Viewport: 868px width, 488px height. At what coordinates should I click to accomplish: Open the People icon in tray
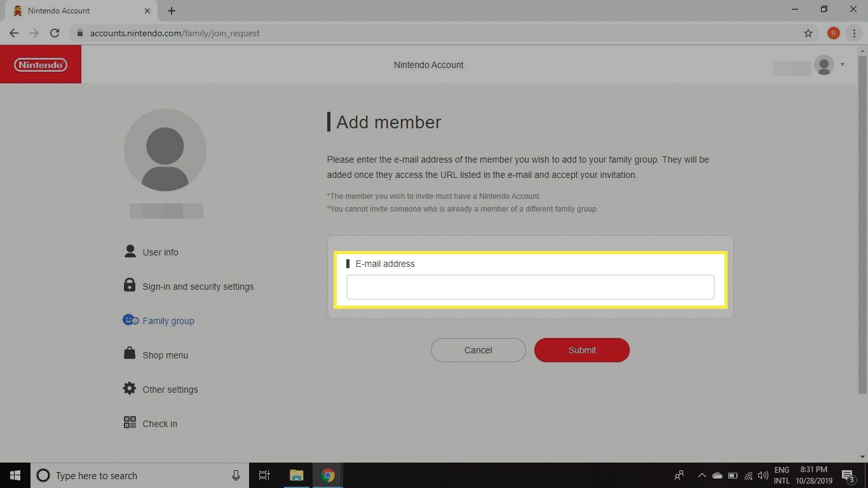679,475
